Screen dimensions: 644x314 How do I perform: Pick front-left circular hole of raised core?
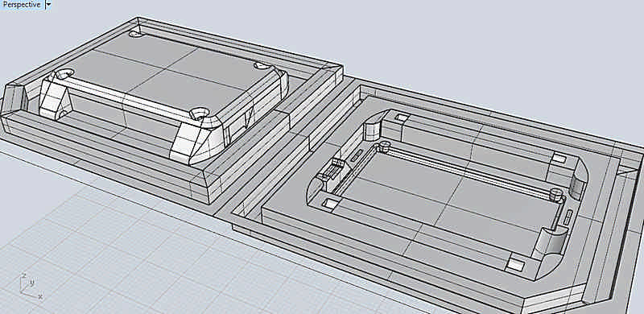click(x=62, y=74)
